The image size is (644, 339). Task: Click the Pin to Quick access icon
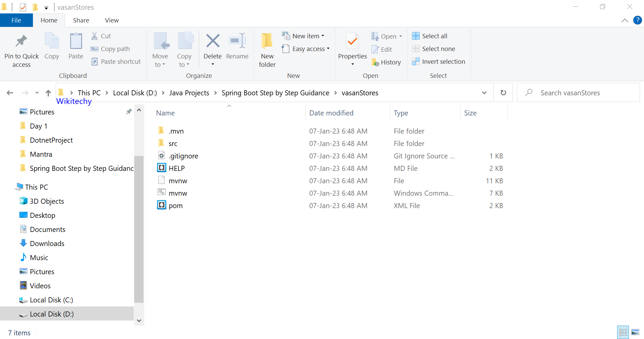(x=21, y=41)
